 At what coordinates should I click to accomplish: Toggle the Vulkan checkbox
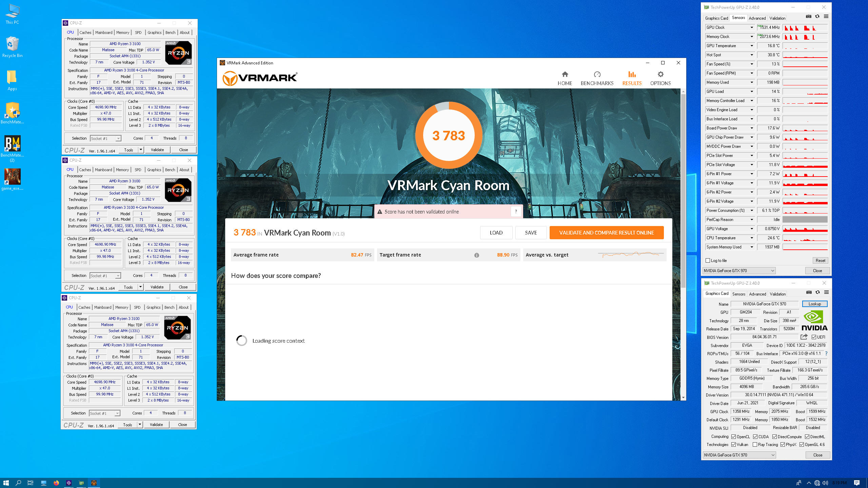[x=733, y=445]
